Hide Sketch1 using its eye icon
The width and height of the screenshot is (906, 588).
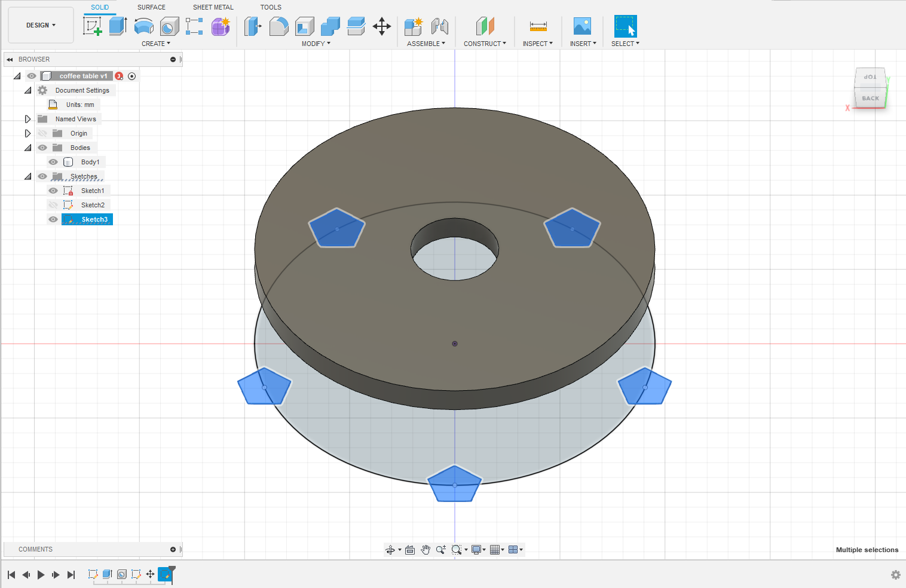(53, 191)
